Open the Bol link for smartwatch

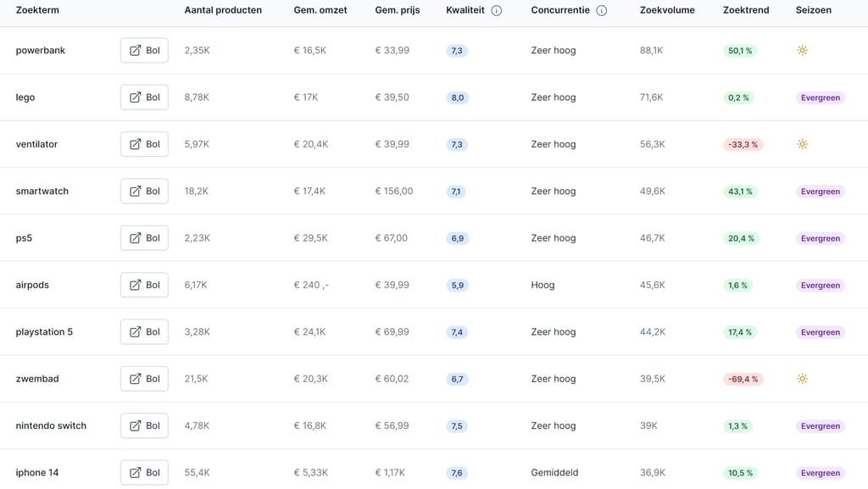pos(144,192)
